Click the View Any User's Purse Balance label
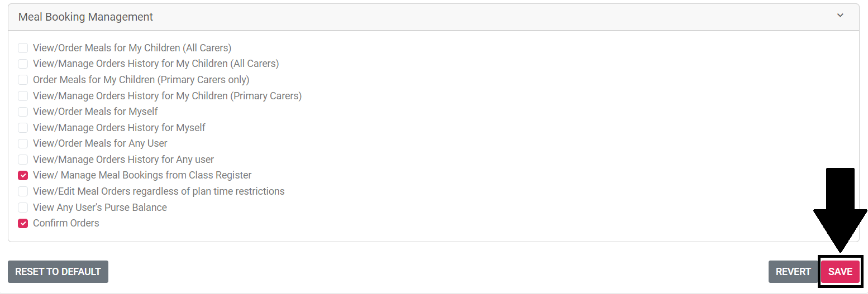This screenshot has width=868, height=294. tap(100, 208)
